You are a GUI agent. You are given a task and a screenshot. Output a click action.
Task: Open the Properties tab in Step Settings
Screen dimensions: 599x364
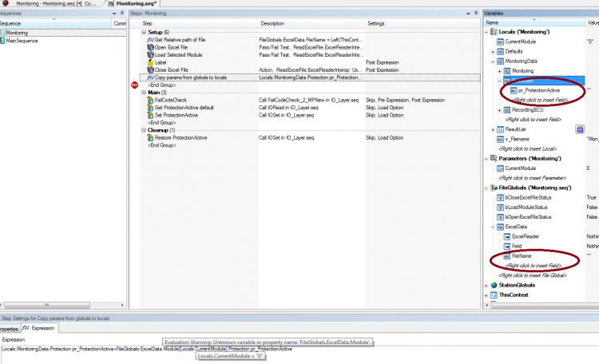(x=10, y=329)
